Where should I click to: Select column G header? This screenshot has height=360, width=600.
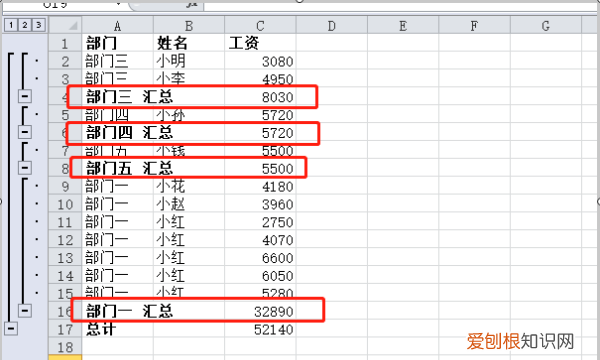point(546,25)
